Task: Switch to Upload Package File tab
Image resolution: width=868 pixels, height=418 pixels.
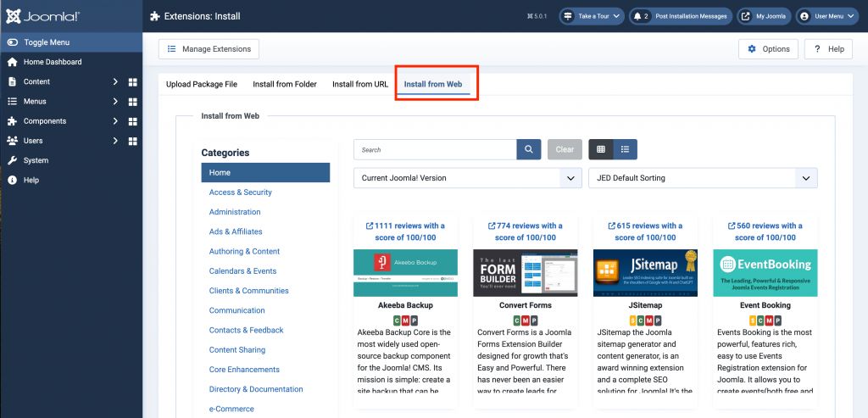Action: tap(202, 84)
